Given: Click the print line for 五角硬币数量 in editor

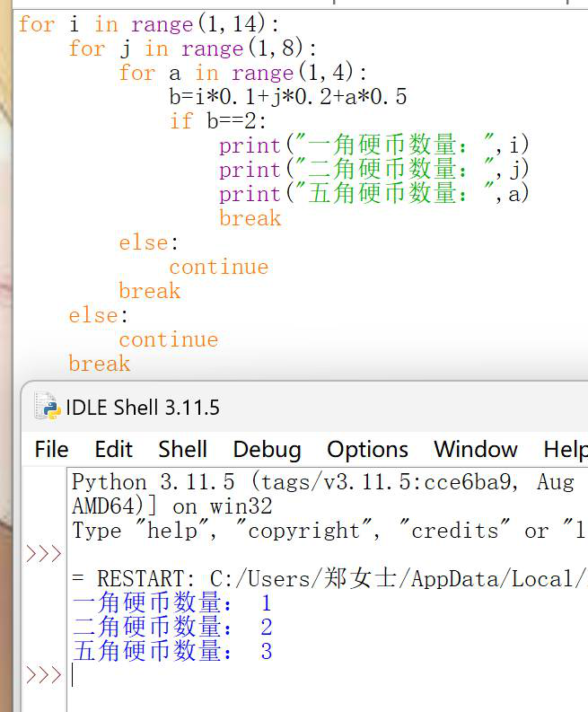Looking at the screenshot, I should point(373,193).
